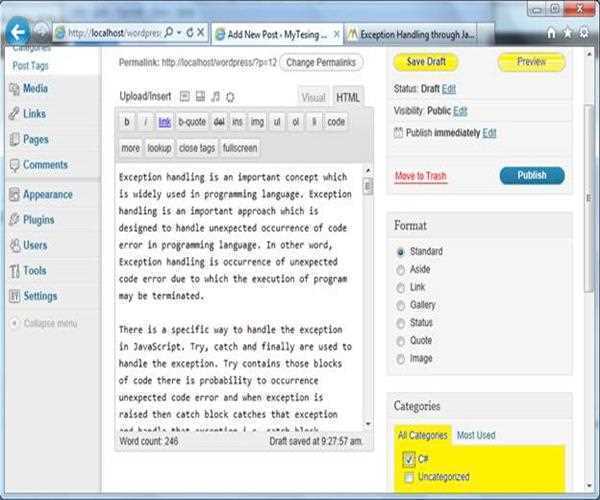Viewport: 600px width, 500px height.
Task: Click the b-quote editor button
Action: click(x=192, y=122)
